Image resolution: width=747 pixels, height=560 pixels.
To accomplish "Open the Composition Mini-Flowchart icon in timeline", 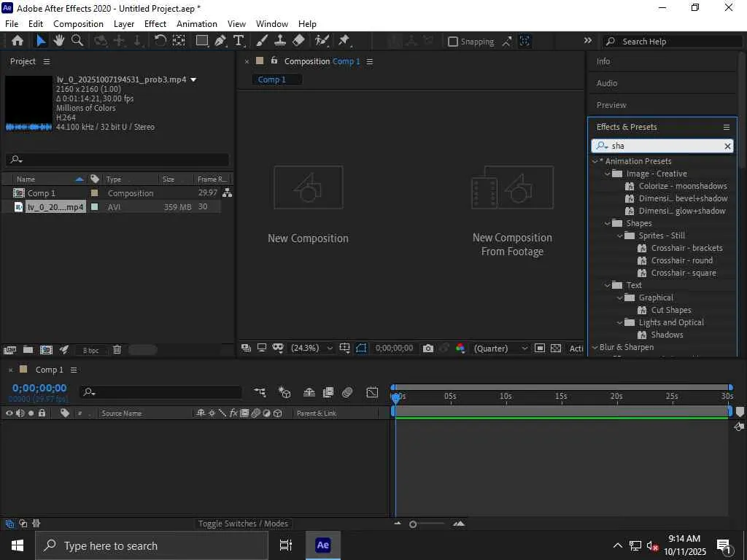I will (260, 392).
